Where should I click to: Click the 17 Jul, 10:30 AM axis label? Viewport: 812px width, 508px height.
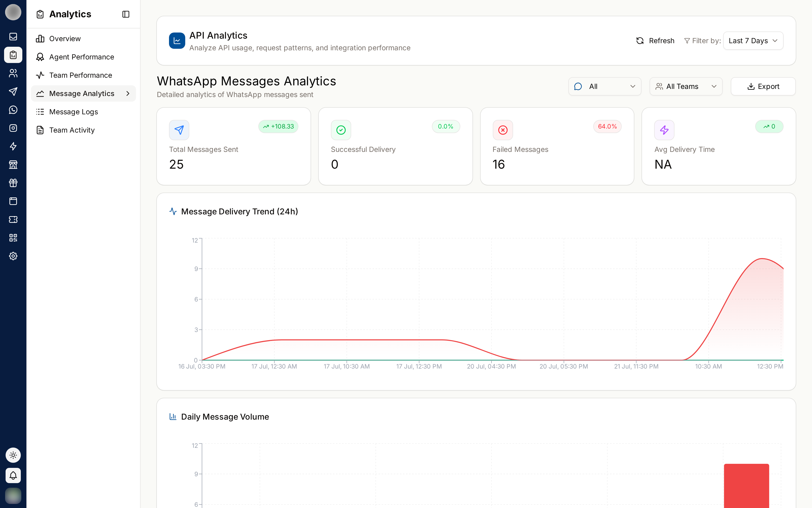point(347,366)
